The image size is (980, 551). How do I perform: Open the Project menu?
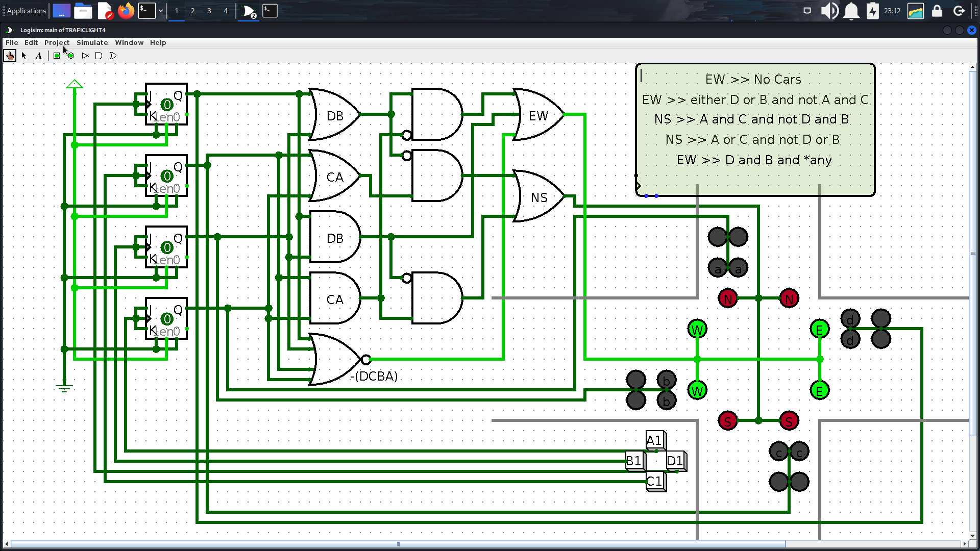(x=57, y=42)
